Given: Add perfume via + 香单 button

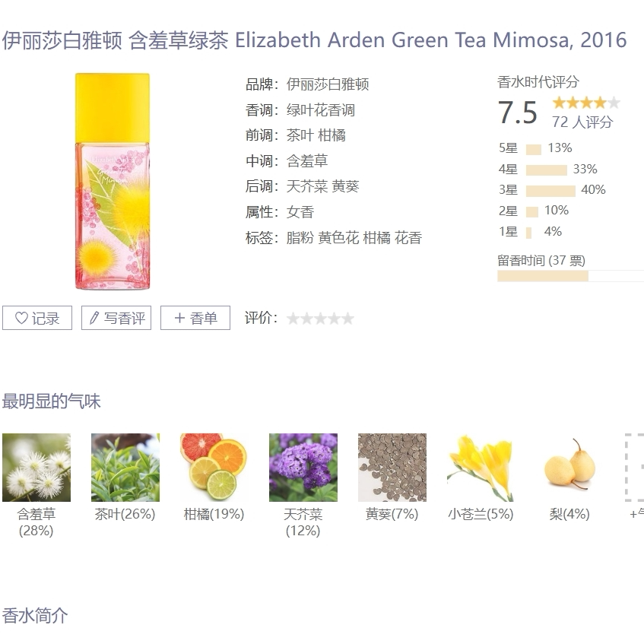Looking at the screenshot, I should tap(195, 318).
